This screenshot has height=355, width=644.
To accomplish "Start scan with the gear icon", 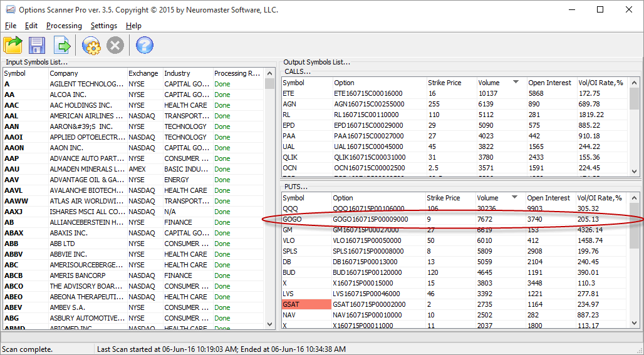I will tap(91, 45).
